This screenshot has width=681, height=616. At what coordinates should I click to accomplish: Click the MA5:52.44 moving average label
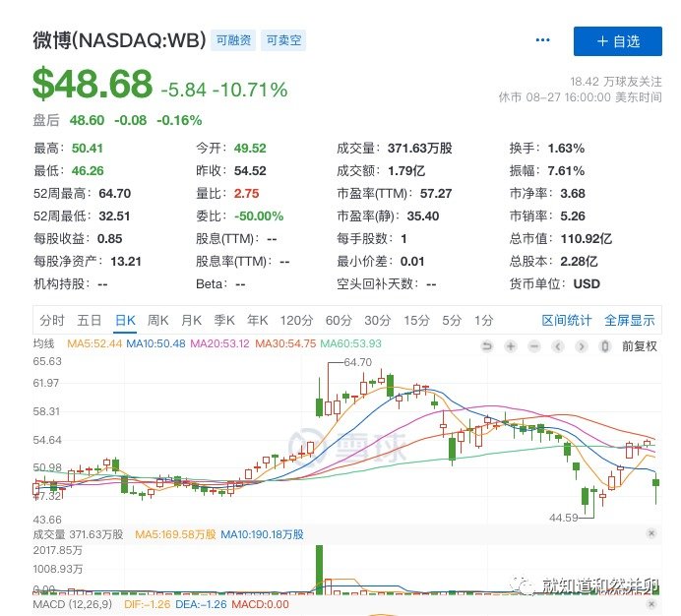pyautogui.click(x=94, y=343)
